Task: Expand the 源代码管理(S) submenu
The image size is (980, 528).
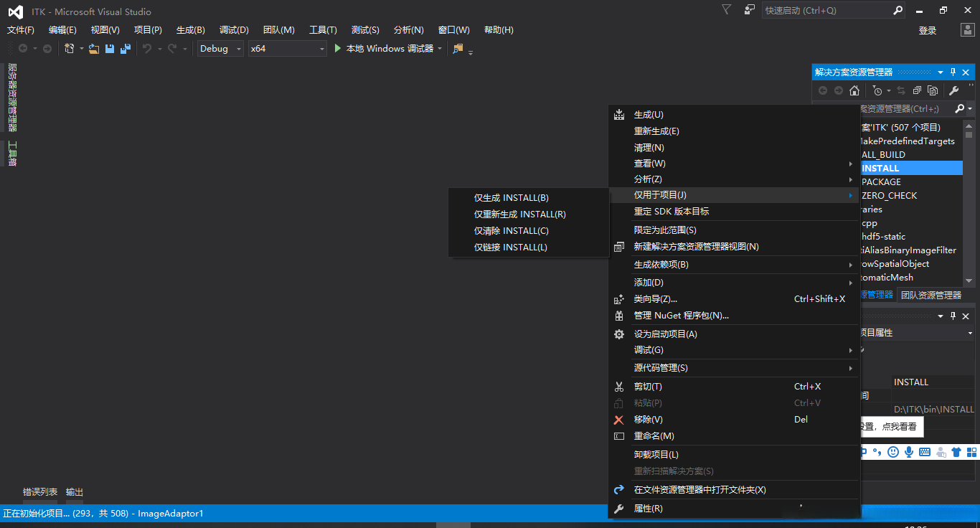Action: pos(734,368)
